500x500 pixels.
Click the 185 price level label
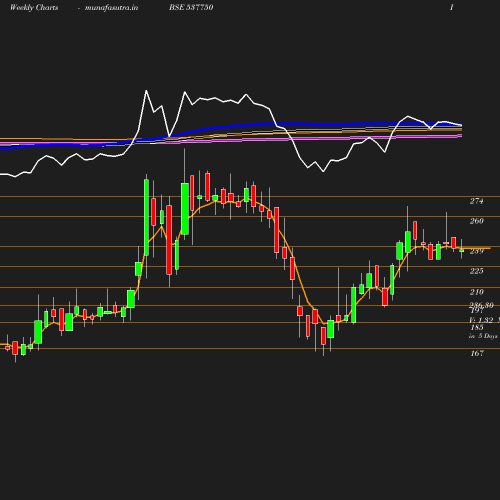point(477,327)
